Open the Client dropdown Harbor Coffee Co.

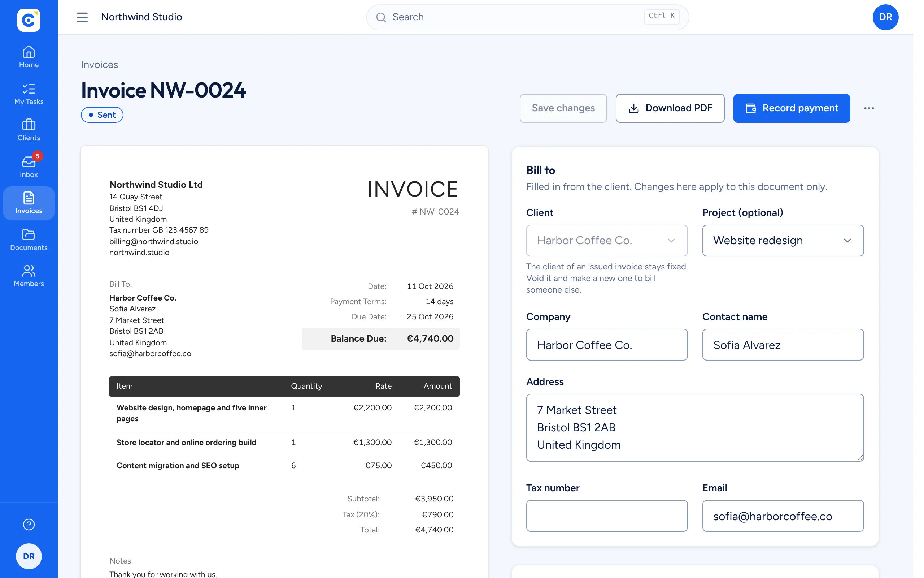606,241
